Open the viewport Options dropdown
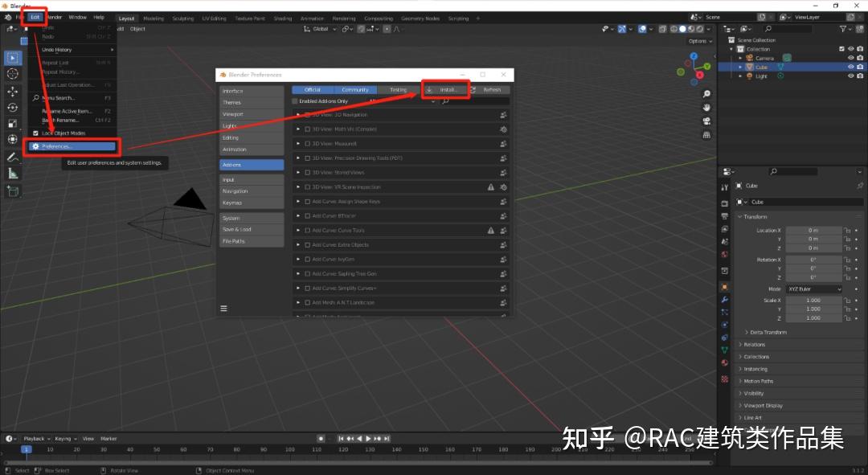Viewport: 868px width, 475px height. (x=700, y=41)
